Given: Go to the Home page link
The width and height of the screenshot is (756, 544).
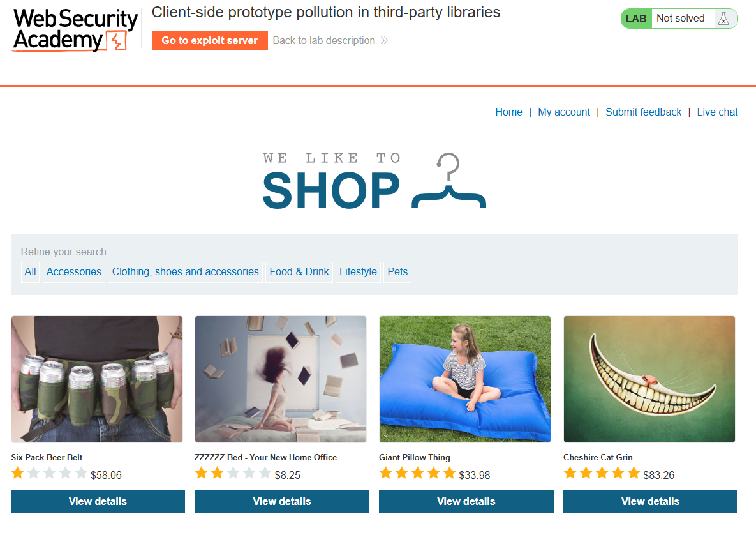Looking at the screenshot, I should click(508, 112).
